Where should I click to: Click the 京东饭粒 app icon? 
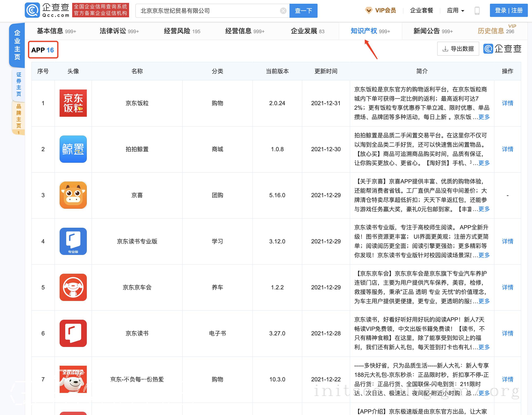[x=73, y=103]
